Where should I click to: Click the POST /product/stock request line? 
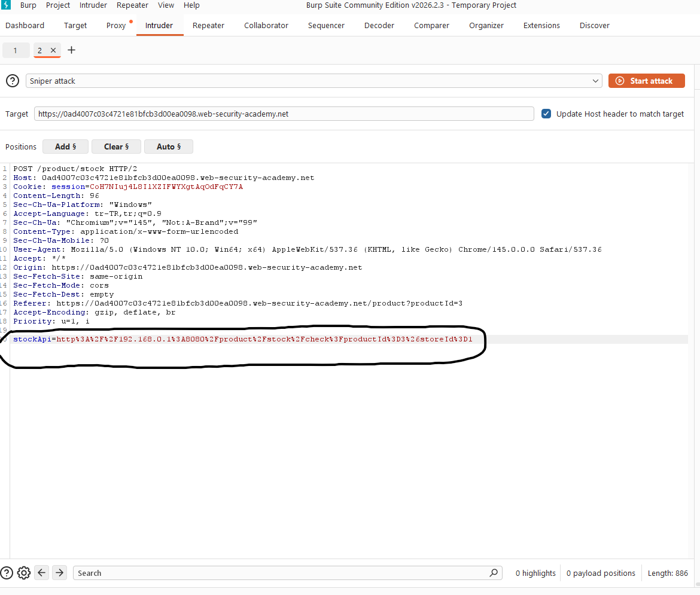click(x=75, y=169)
